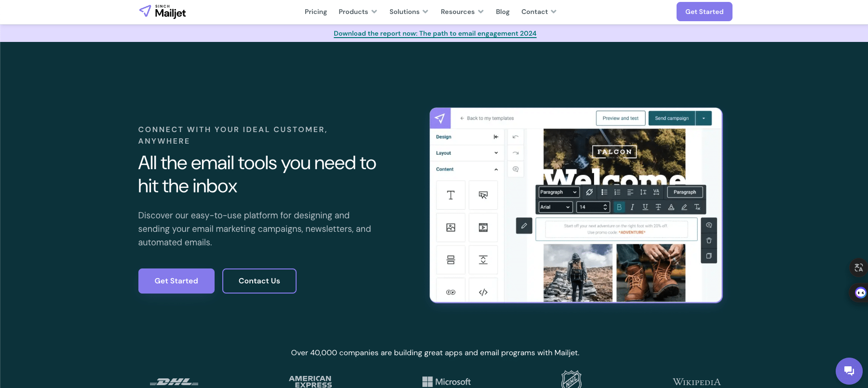
Task: Click the translate language floating icon
Action: pos(859,268)
